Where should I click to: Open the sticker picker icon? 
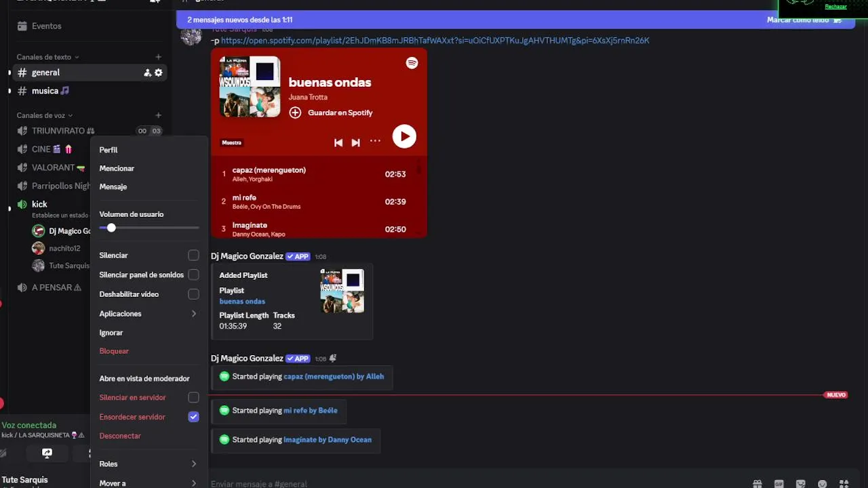[801, 484]
